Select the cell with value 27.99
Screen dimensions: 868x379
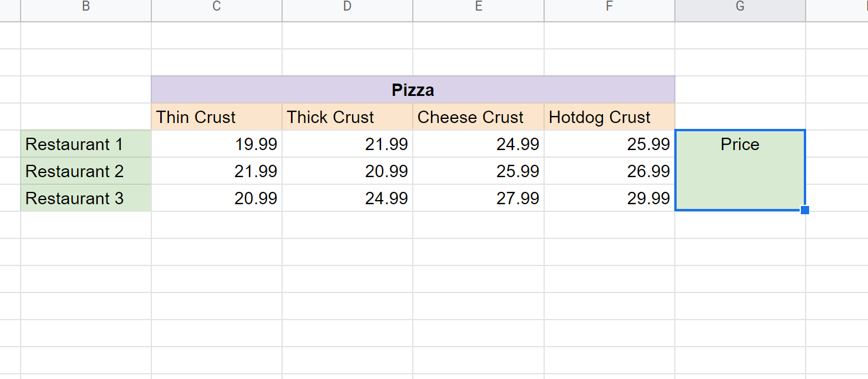(478, 198)
